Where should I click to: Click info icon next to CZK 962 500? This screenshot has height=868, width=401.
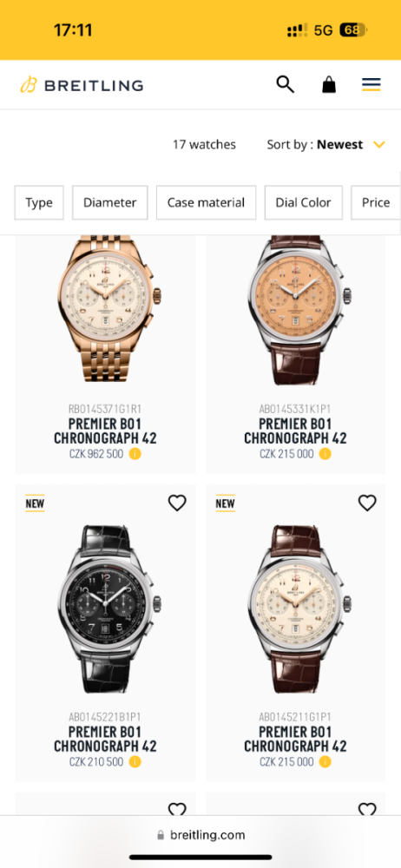point(135,454)
